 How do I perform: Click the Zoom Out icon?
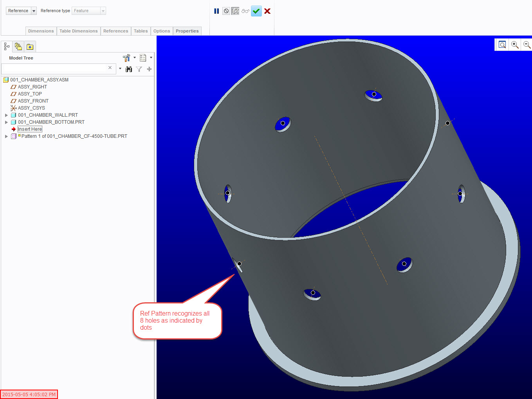pyautogui.click(x=527, y=45)
